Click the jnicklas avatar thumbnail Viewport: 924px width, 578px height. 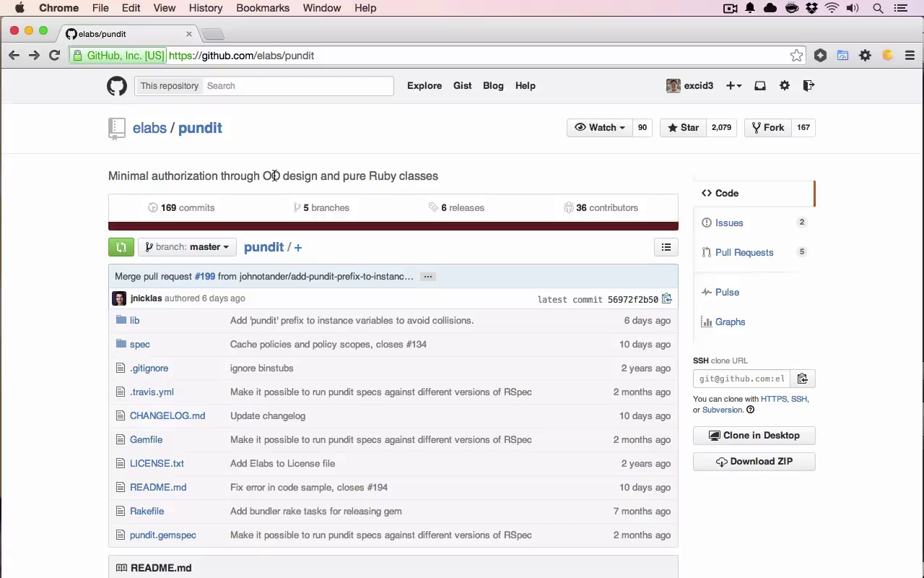(x=119, y=298)
